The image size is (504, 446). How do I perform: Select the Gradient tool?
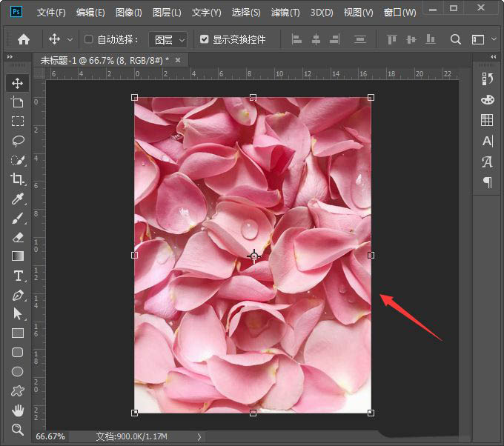pos(17,256)
